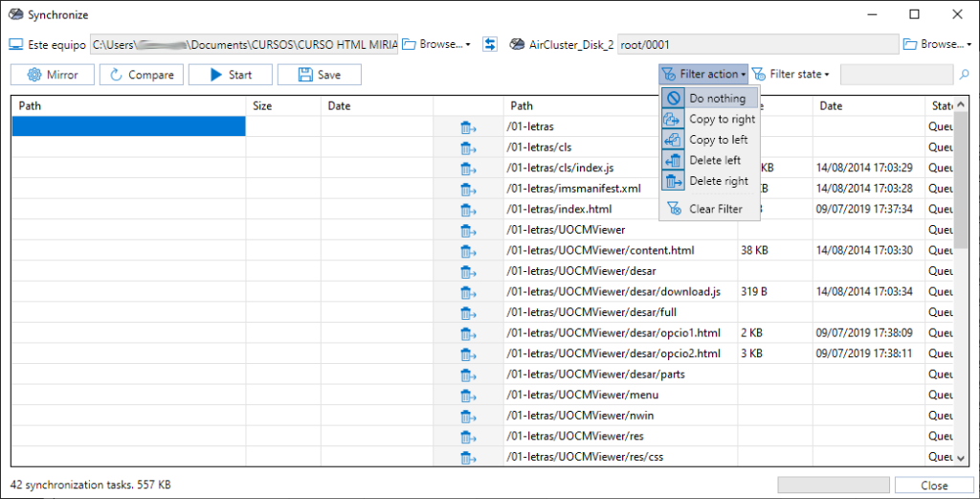This screenshot has width=980, height=499.
Task: Click delete-right icon for UOCMViewer/res row
Action: tap(468, 437)
